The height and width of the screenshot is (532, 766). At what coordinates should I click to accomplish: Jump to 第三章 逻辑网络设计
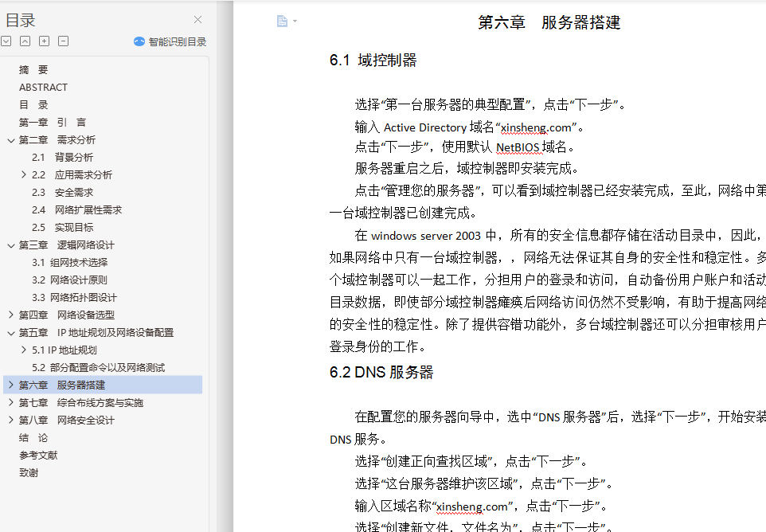point(66,245)
